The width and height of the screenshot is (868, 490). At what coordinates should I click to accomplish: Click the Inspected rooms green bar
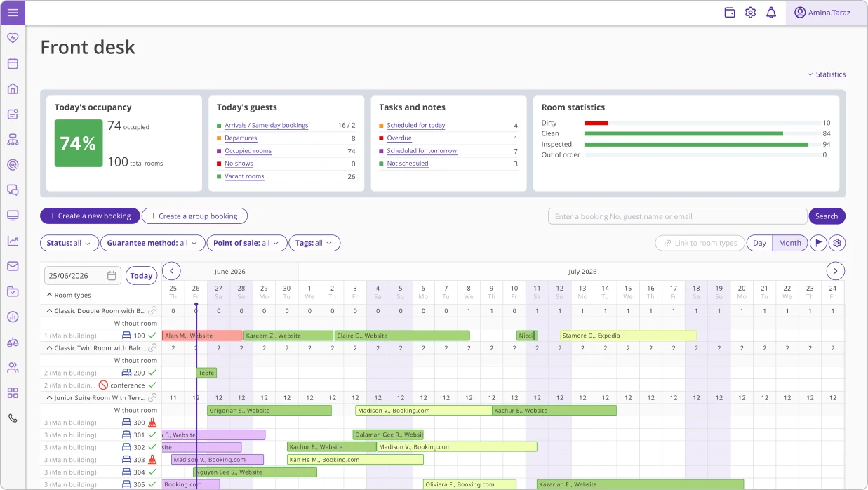(x=696, y=144)
